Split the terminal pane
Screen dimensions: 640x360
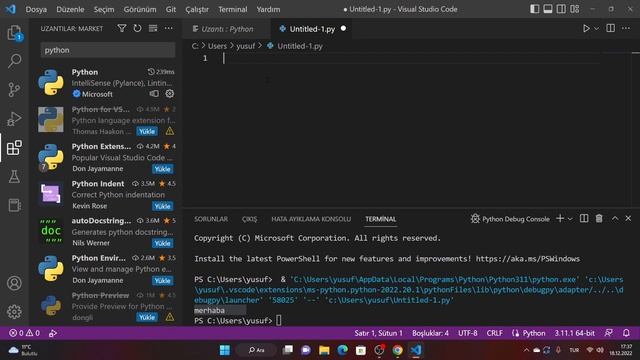(584, 219)
